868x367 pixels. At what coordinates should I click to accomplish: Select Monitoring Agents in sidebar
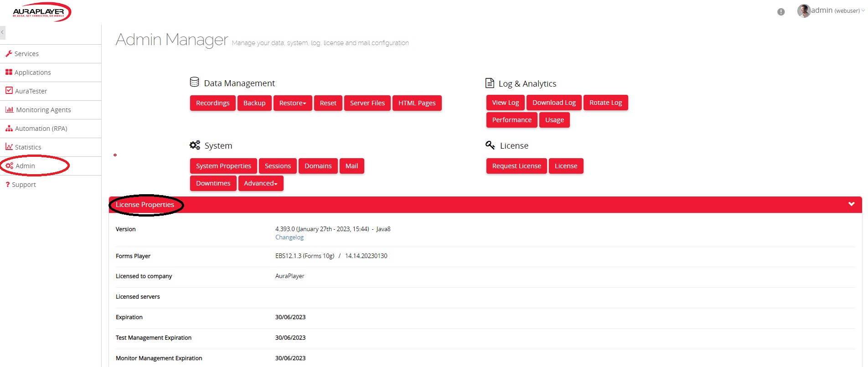pyautogui.click(x=43, y=110)
